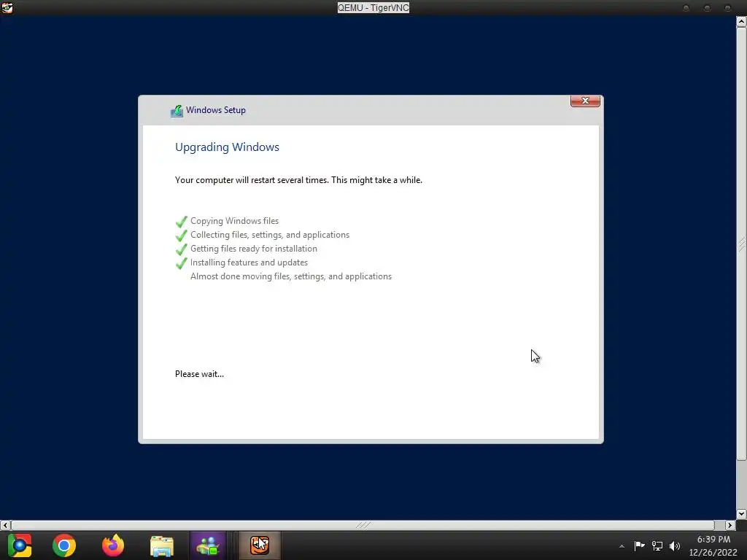Click the TigerVNC window menu icon
747x560 pixels.
coord(7,7)
